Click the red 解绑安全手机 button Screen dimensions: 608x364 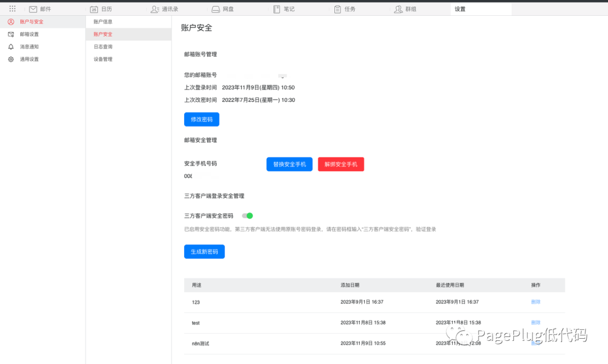(341, 164)
